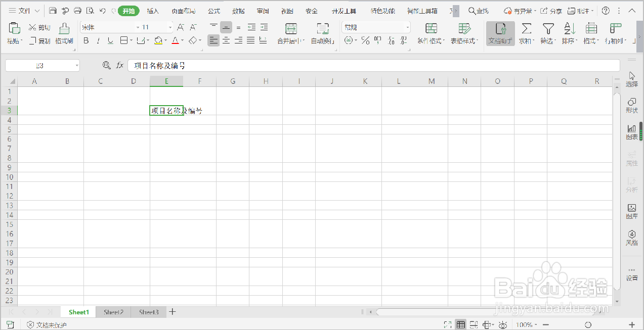Image resolution: width=644 pixels, height=330 pixels.
Task: Click the increase decimal places icon
Action: pos(391,40)
